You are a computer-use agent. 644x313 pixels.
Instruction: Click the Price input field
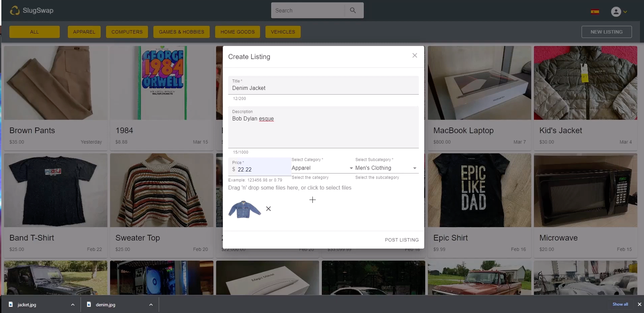pos(260,167)
